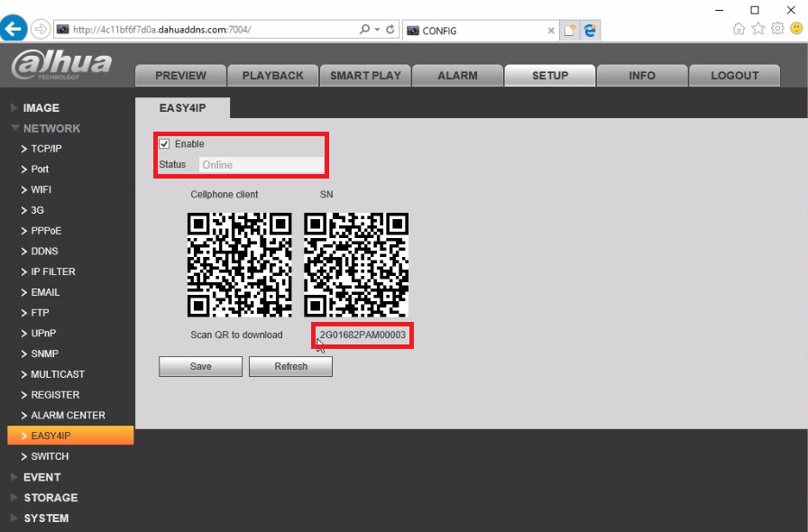
Task: Open the ALARM CENTER settings
Action: (68, 416)
